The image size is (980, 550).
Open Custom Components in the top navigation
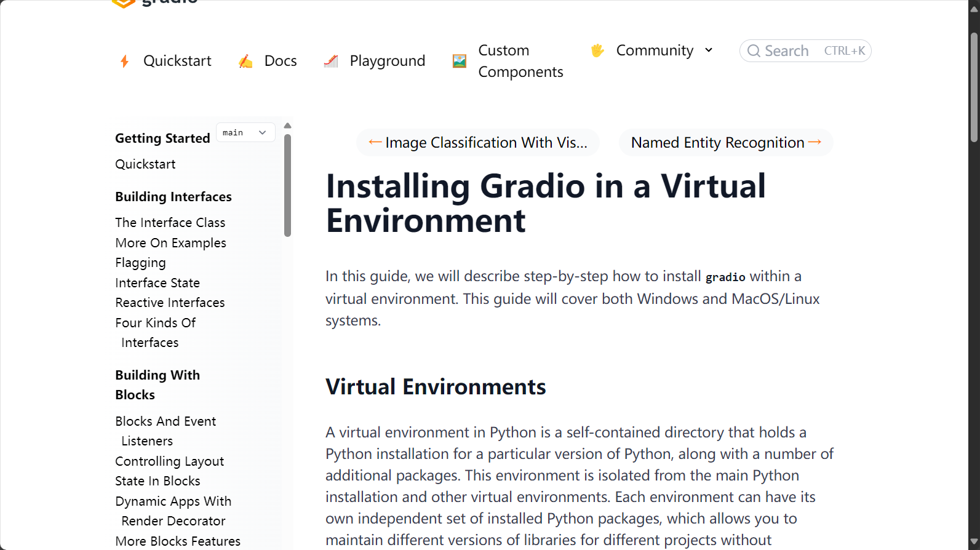click(x=520, y=61)
